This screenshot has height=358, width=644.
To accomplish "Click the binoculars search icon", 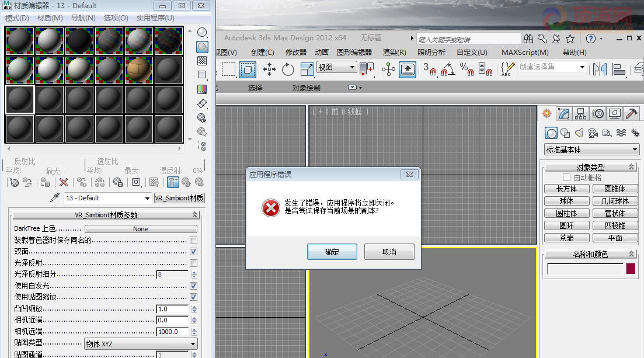I will pyautogui.click(x=528, y=39).
